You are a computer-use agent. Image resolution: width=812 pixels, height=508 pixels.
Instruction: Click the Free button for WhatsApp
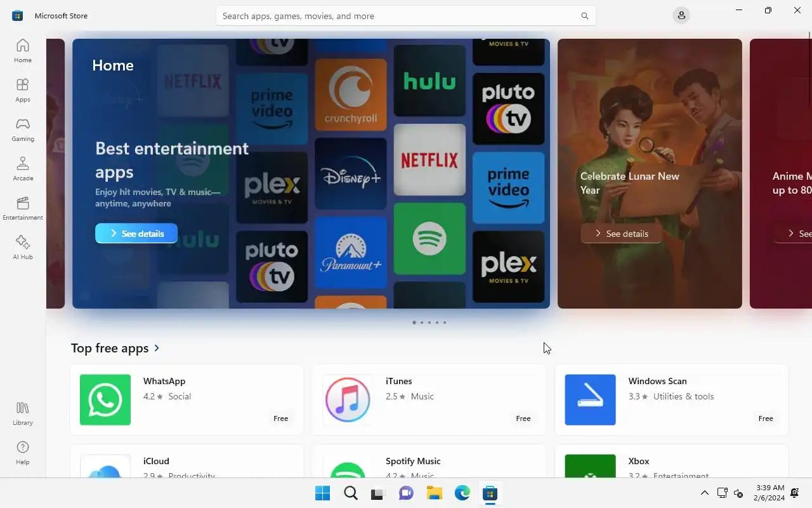[x=280, y=418]
